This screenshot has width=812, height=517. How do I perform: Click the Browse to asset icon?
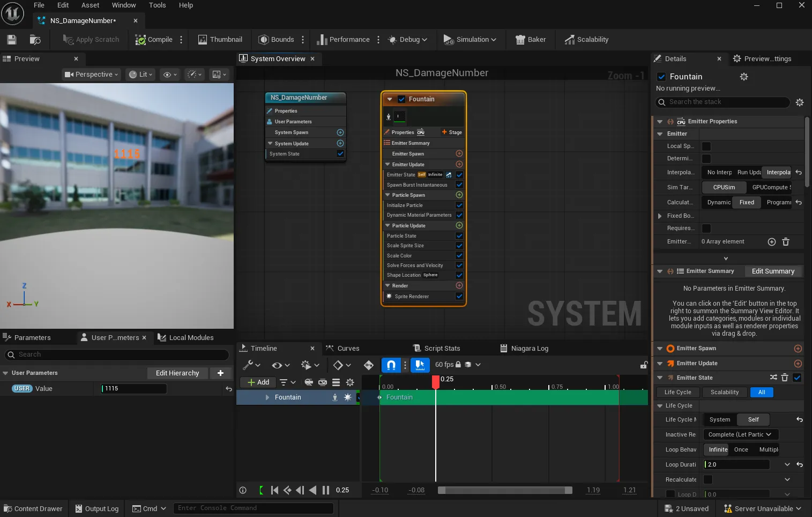(x=35, y=40)
